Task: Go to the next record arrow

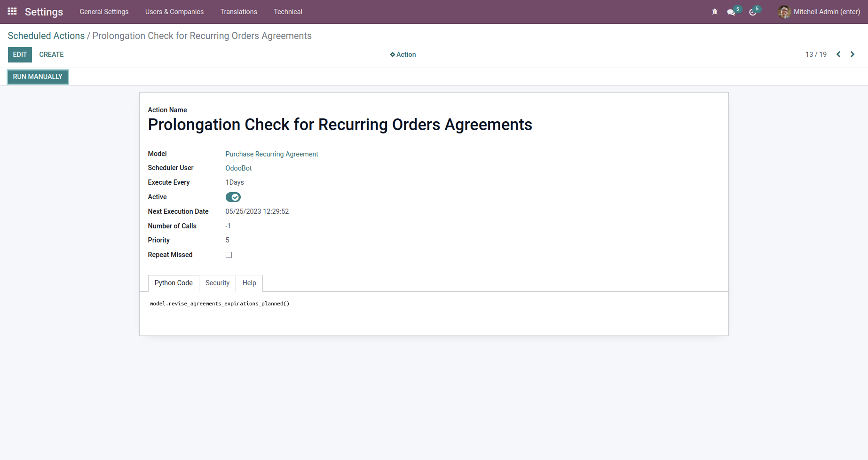Action: coord(852,55)
